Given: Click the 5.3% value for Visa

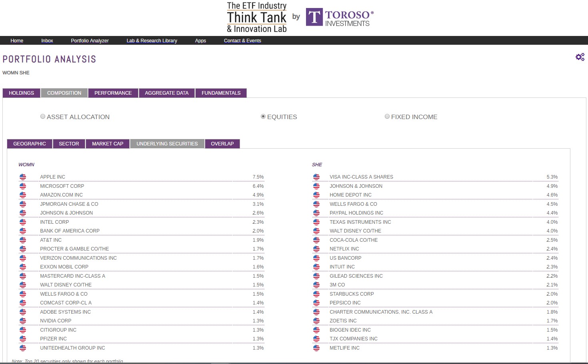Looking at the screenshot, I should pos(552,177).
